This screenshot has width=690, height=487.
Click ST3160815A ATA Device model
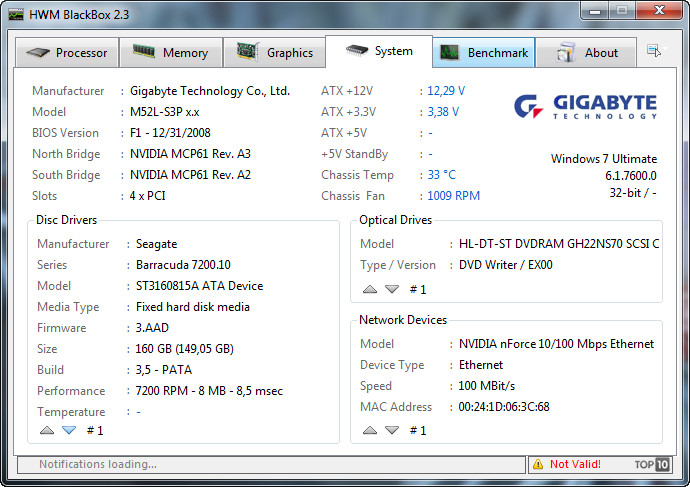[199, 286]
